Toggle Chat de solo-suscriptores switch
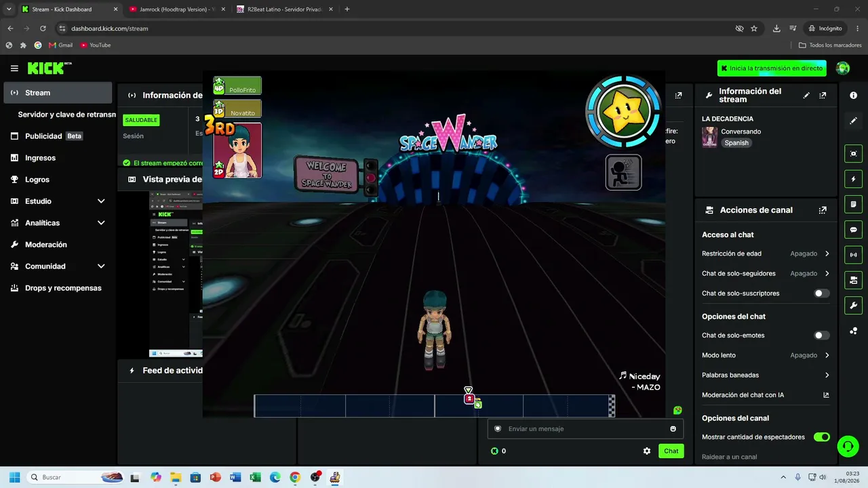Viewport: 868px width, 488px height. coord(821,293)
